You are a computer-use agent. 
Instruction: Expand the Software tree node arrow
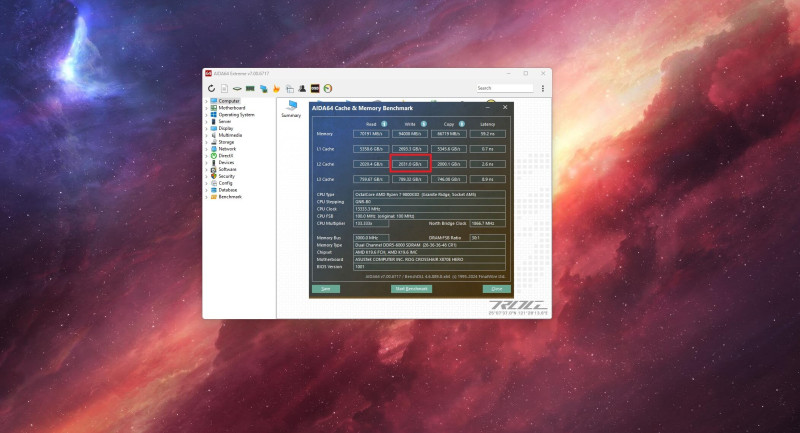[207, 169]
